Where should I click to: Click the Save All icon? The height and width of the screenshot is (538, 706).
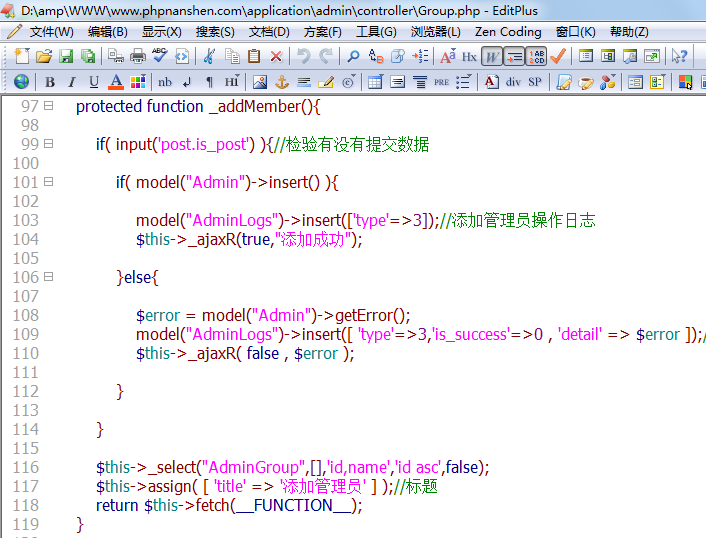(88, 56)
